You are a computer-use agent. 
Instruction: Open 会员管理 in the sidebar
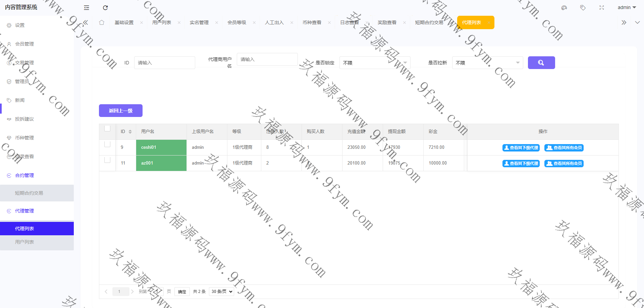tap(24, 44)
